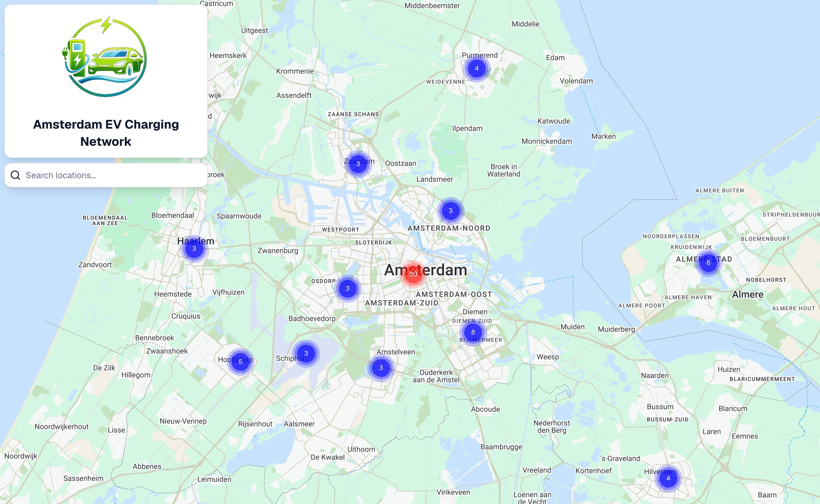Click the Diemen label
Image resolution: width=820 pixels, height=504 pixels.
475,312
